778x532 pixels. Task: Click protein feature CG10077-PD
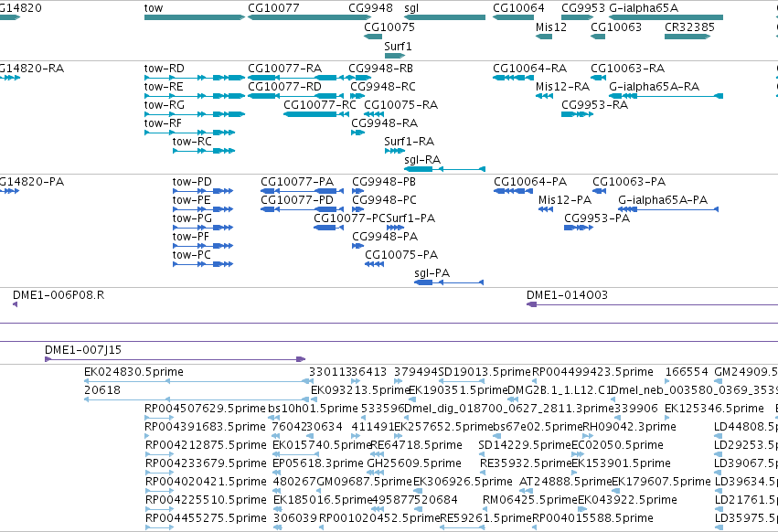click(x=303, y=209)
